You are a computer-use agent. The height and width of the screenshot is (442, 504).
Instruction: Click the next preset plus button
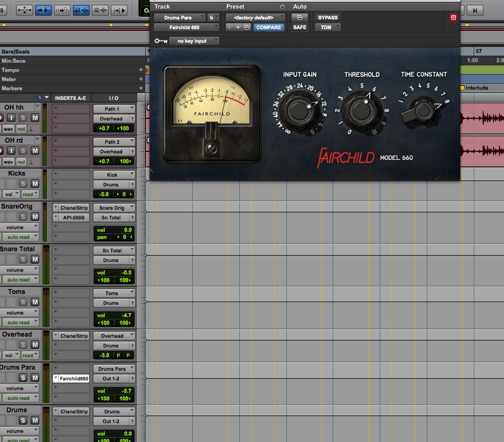238,28
